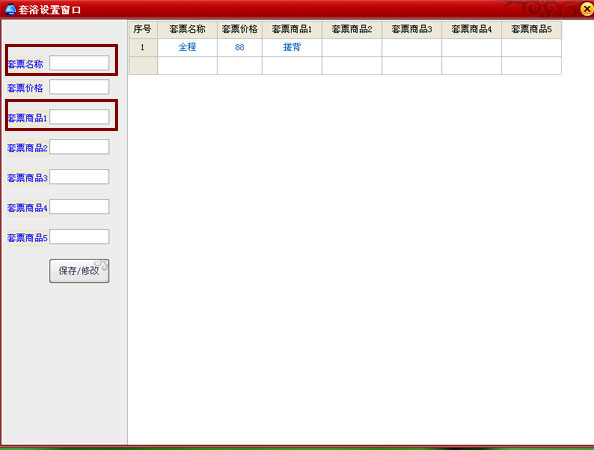
Task: Sort by 套票名称 column header
Action: point(188,30)
